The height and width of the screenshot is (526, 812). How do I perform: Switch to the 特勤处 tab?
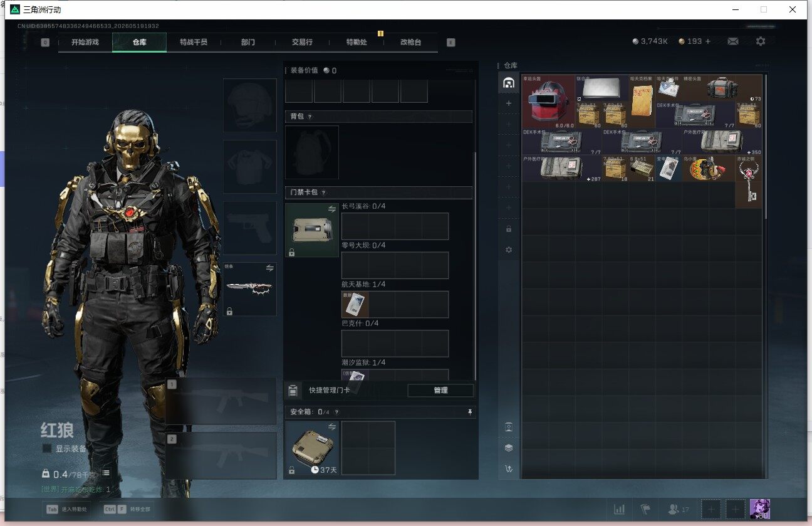(357, 42)
